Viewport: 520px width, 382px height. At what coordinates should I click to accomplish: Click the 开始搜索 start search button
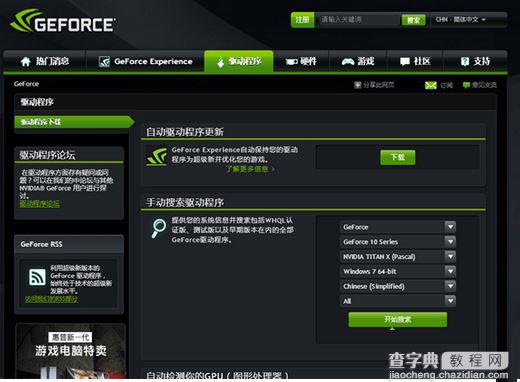[x=398, y=320]
